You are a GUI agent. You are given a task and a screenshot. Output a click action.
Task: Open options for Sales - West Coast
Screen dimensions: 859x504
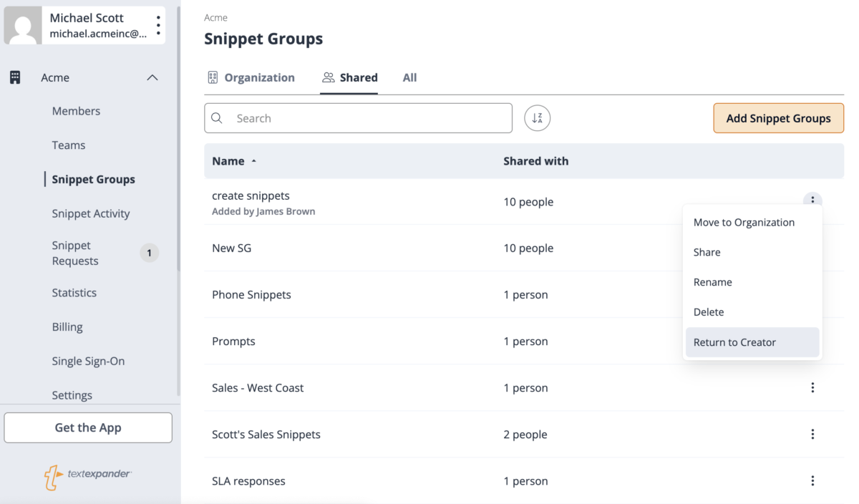tap(812, 387)
